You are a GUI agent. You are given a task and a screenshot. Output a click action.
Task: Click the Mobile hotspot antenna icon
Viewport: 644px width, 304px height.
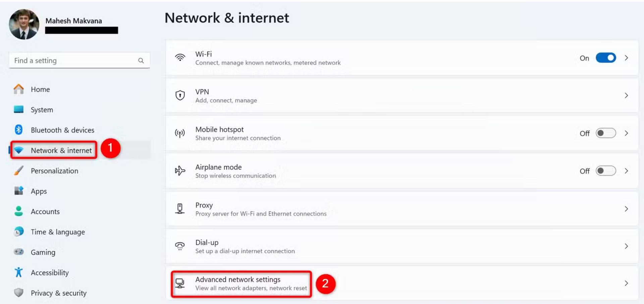[x=180, y=134]
